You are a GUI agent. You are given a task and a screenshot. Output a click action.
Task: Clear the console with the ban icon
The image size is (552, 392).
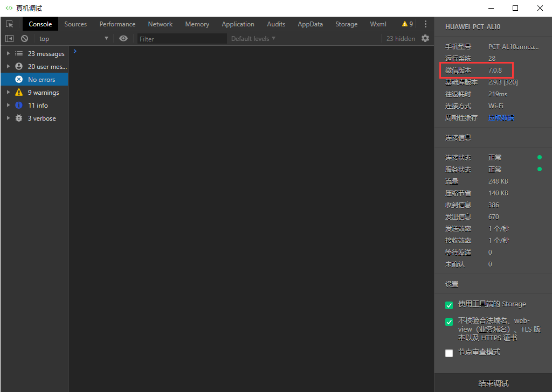24,38
